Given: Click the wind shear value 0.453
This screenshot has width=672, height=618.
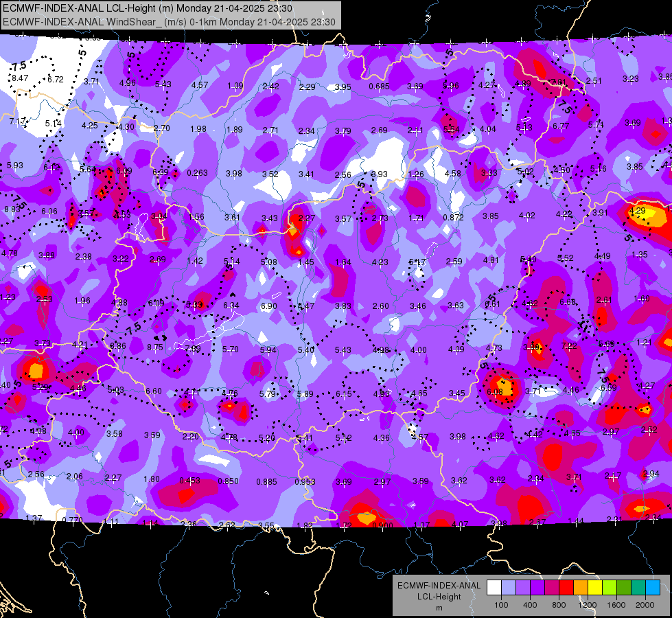Looking at the screenshot, I should (x=189, y=481).
